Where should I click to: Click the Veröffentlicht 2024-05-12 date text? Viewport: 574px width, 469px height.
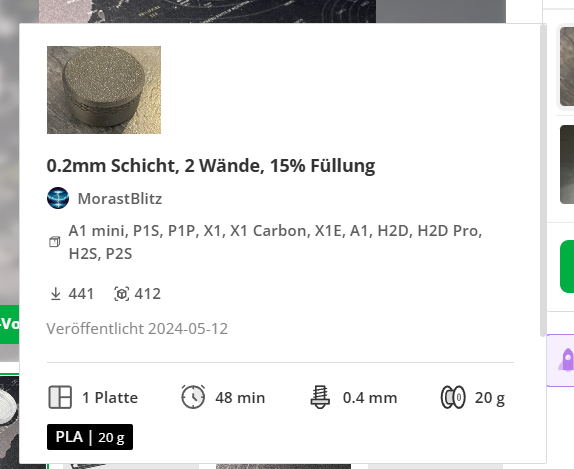click(137, 328)
